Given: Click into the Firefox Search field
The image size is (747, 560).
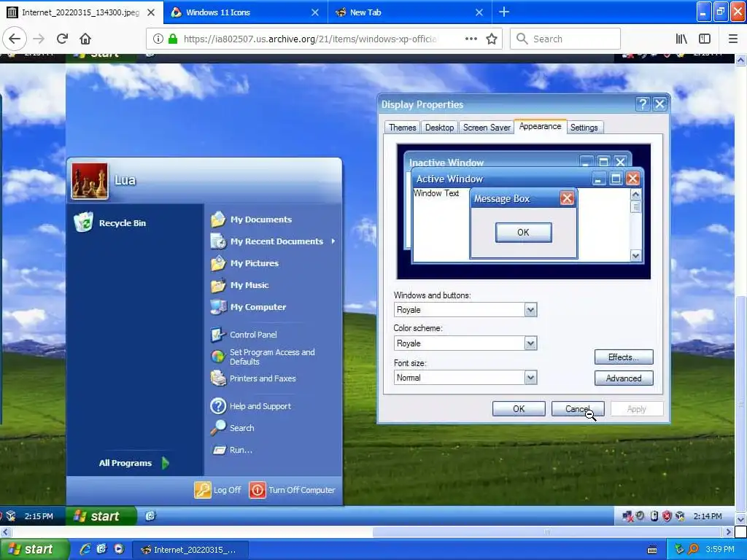Looking at the screenshot, I should tap(565, 39).
